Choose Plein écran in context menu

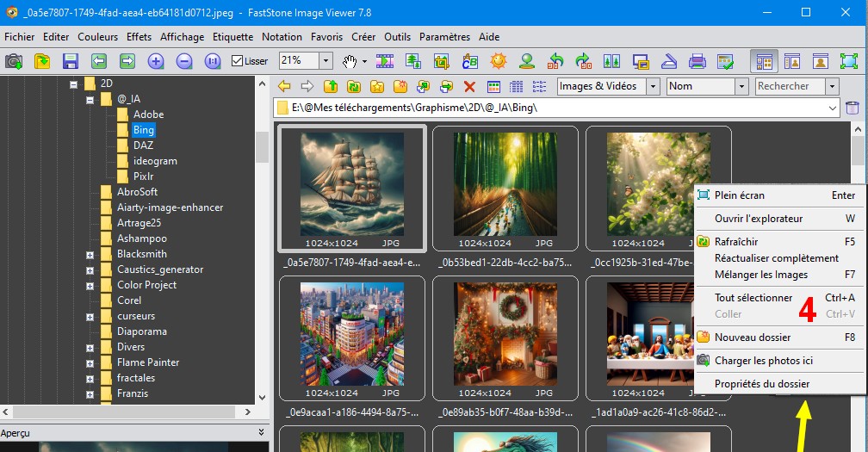pos(779,195)
